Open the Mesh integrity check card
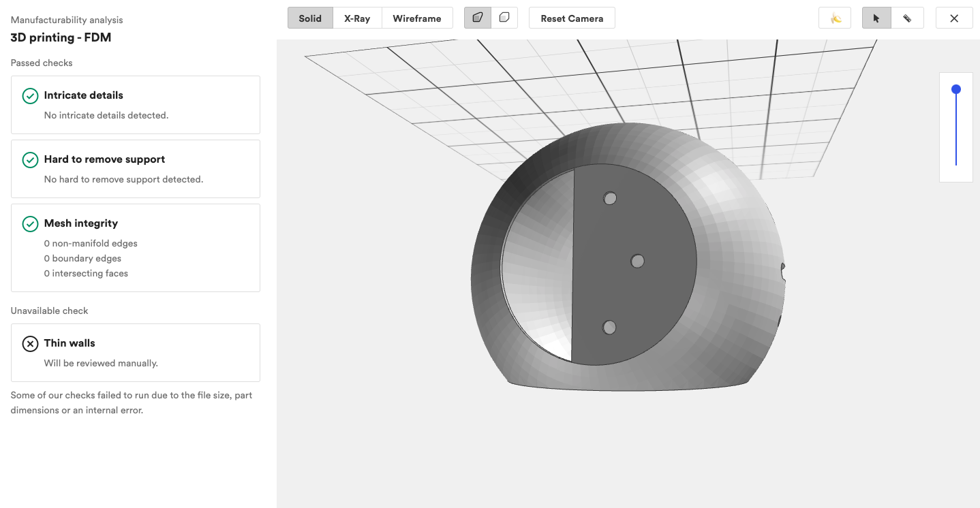 coord(136,248)
